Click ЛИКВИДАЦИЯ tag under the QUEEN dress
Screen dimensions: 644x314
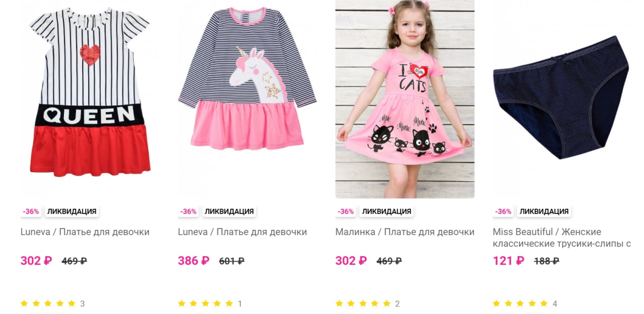72,211
